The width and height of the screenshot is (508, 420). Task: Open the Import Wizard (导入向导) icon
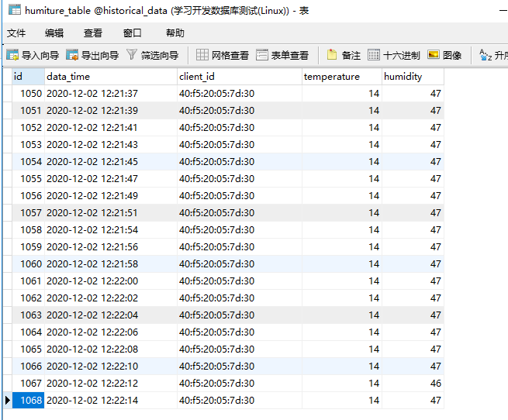(x=12, y=55)
